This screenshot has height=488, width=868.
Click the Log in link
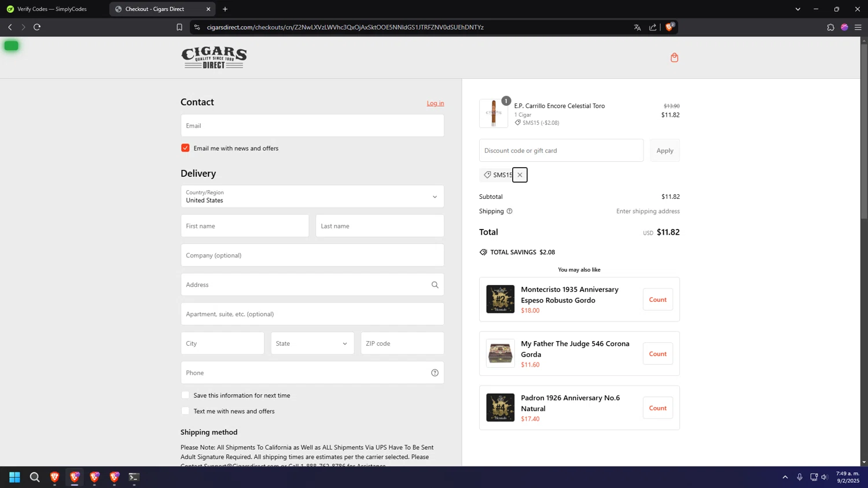[x=435, y=103]
